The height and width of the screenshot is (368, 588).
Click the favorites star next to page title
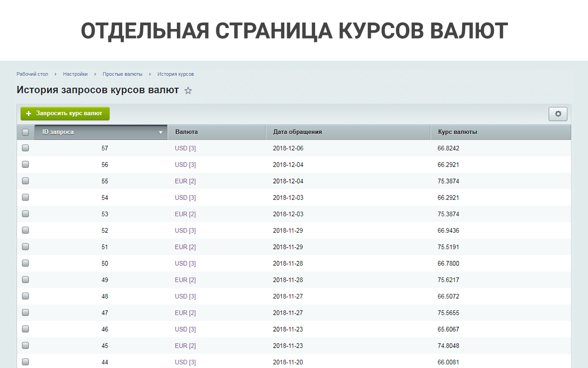click(x=188, y=91)
